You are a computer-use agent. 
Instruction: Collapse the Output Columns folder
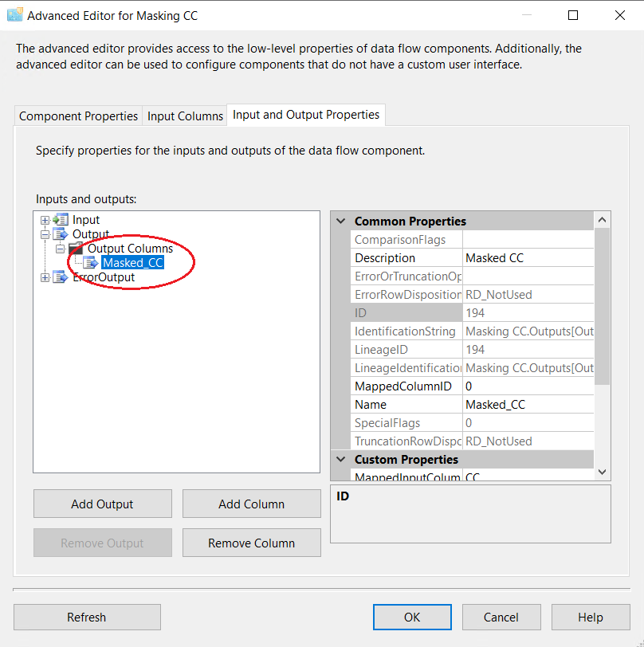click(x=60, y=249)
